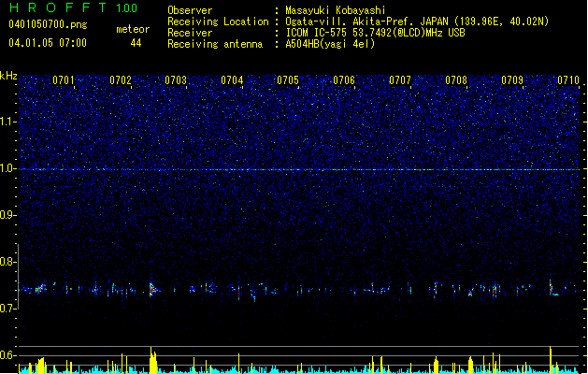Click the 0707 time marker
The height and width of the screenshot is (374, 588).
(x=400, y=80)
